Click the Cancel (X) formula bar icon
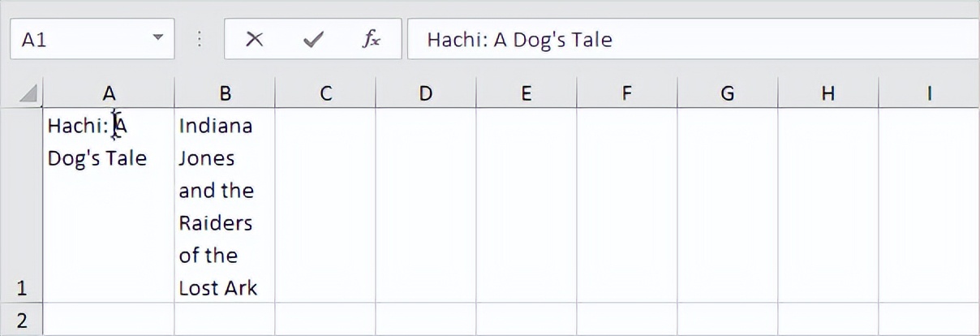The width and height of the screenshot is (980, 336). point(255,40)
